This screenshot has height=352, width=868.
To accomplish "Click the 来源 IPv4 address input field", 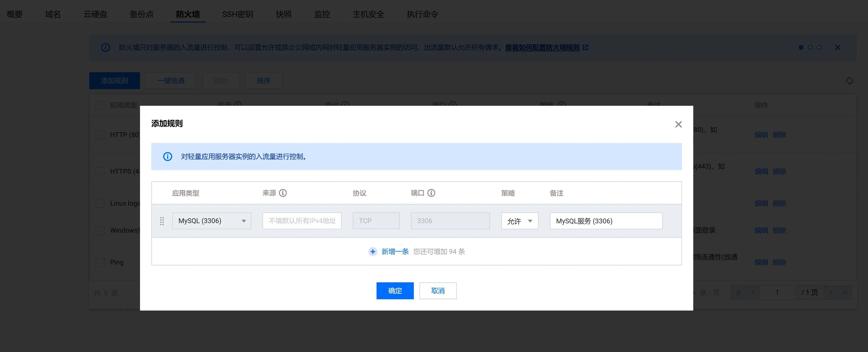I will (302, 221).
